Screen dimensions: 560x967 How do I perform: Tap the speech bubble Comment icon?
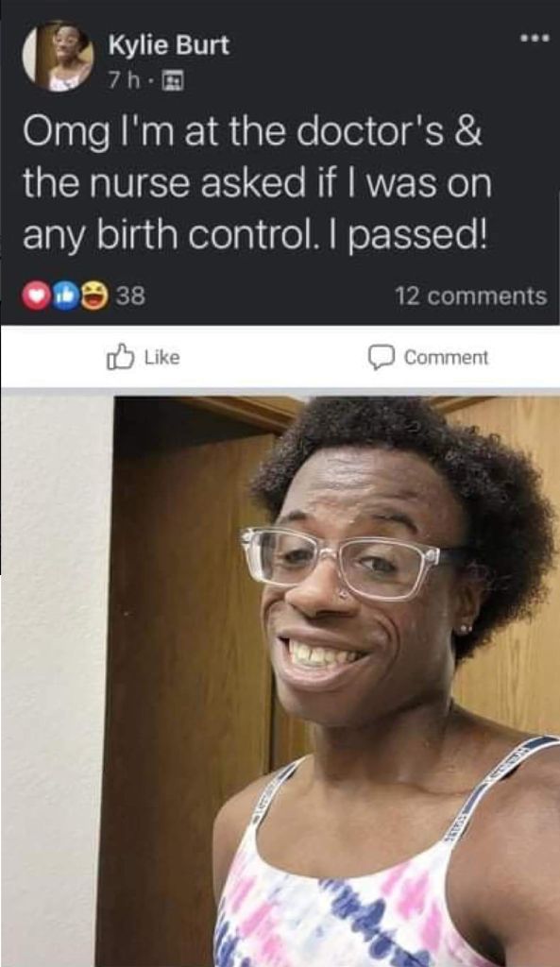pyautogui.click(x=382, y=358)
